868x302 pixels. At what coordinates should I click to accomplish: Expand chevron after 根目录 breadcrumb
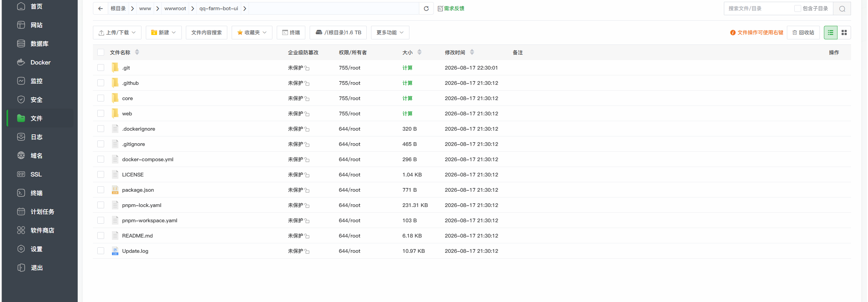point(133,8)
